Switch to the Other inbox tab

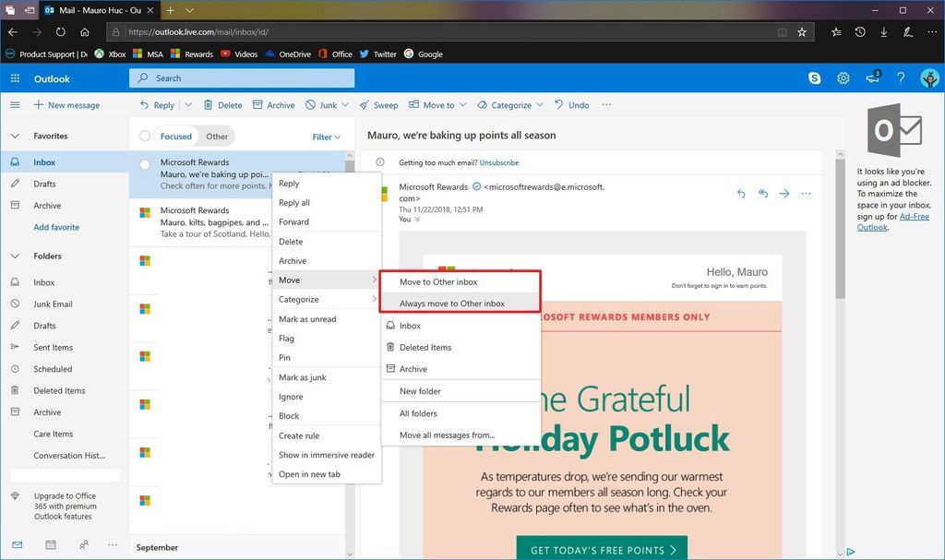[x=217, y=136]
